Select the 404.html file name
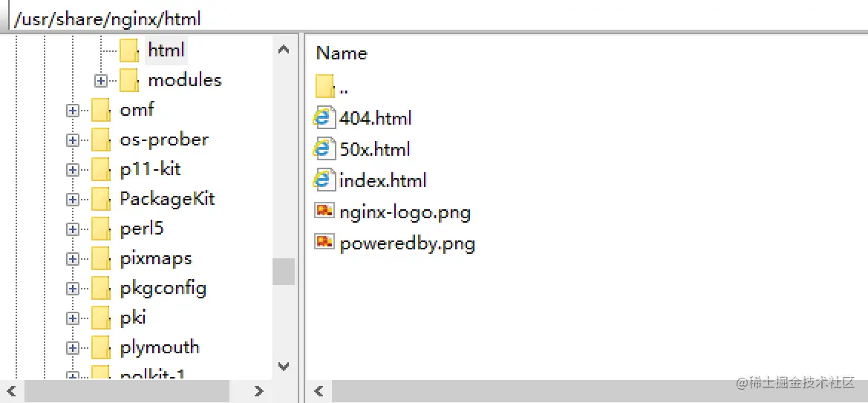The width and height of the screenshot is (868, 403). click(375, 118)
